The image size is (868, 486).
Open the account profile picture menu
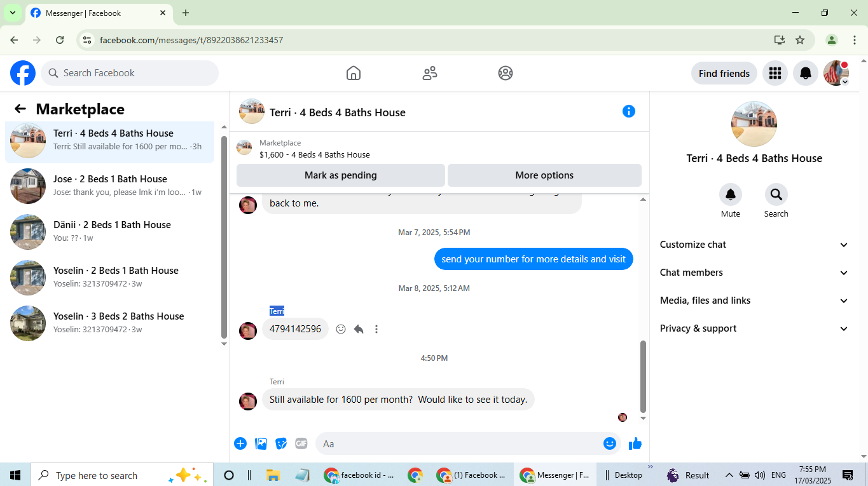[836, 73]
